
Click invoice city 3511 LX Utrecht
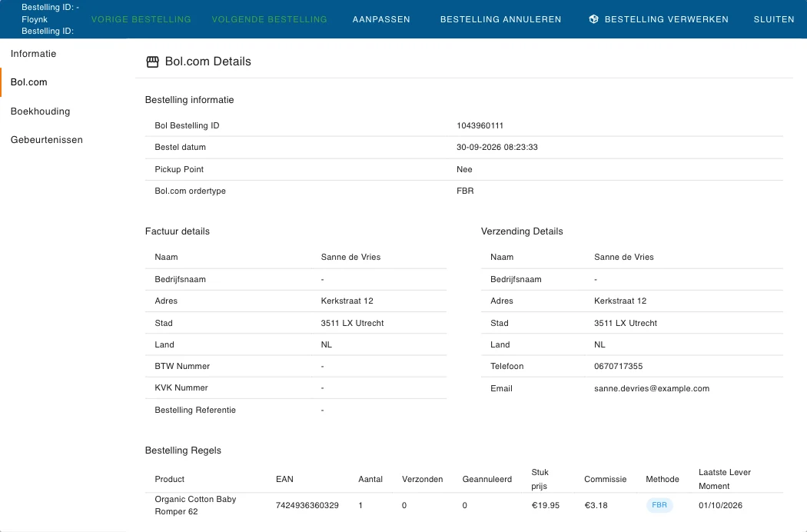(352, 323)
